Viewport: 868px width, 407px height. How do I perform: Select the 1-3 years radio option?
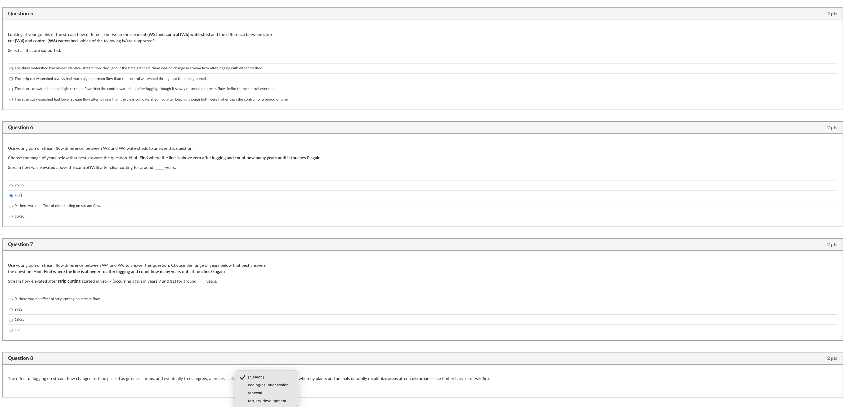pyautogui.click(x=11, y=330)
